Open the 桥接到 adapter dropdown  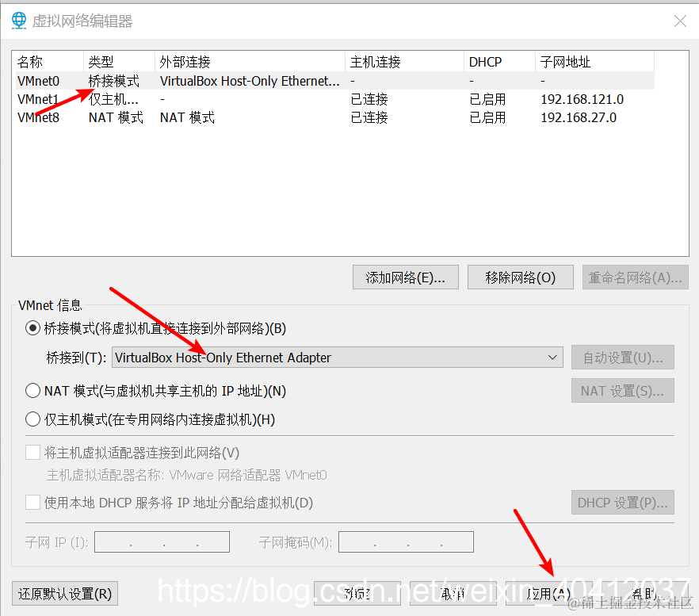(x=338, y=358)
